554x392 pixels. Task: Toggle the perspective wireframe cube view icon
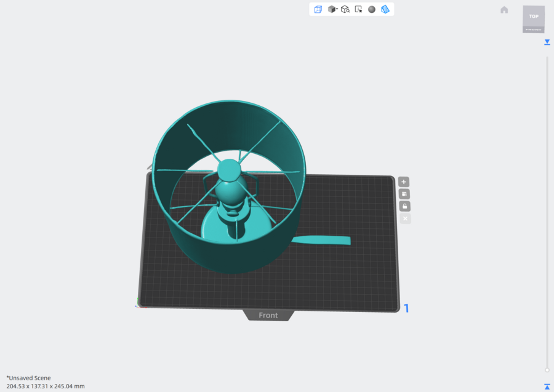point(318,9)
